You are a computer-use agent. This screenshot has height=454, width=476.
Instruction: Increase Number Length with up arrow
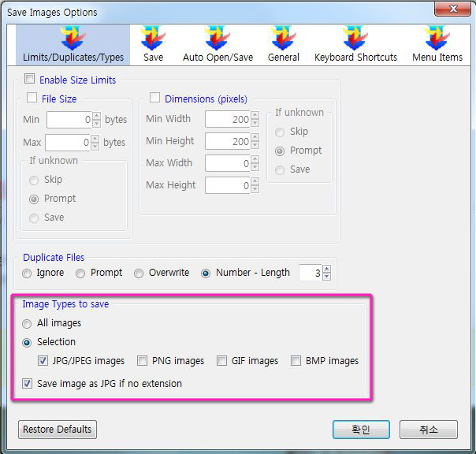coord(326,269)
